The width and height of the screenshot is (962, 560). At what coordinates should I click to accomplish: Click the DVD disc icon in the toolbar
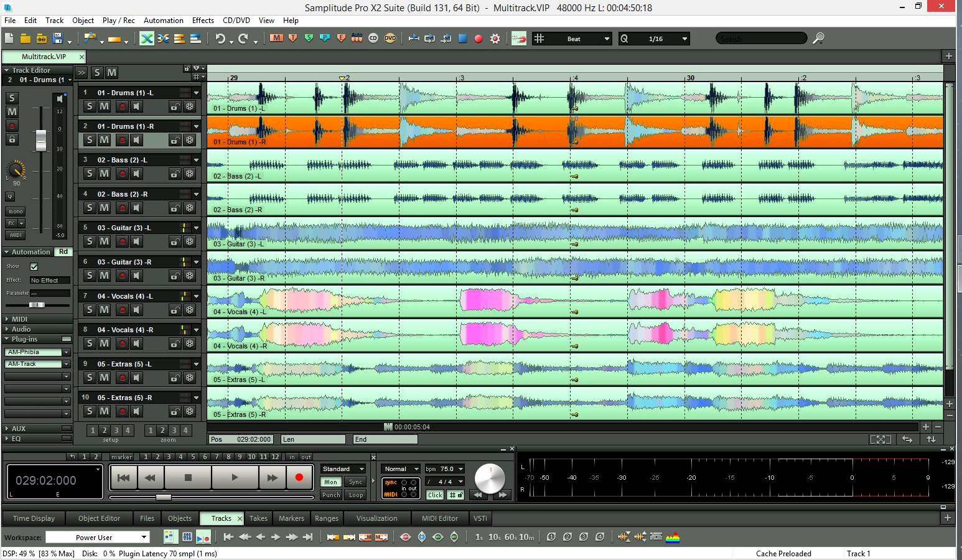390,38
